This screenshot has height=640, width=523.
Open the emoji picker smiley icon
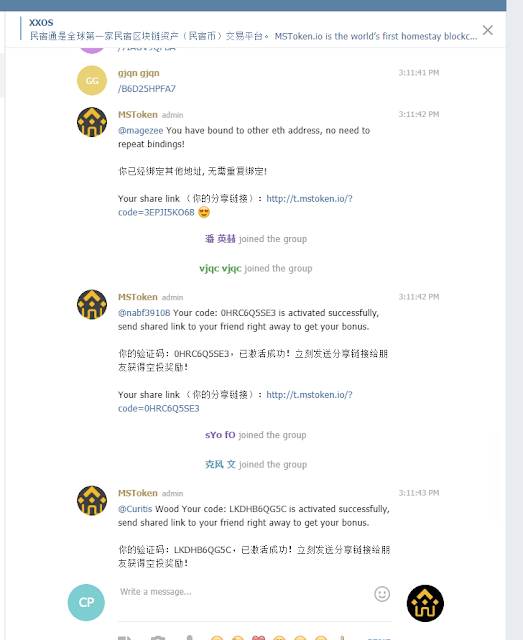coord(382,594)
